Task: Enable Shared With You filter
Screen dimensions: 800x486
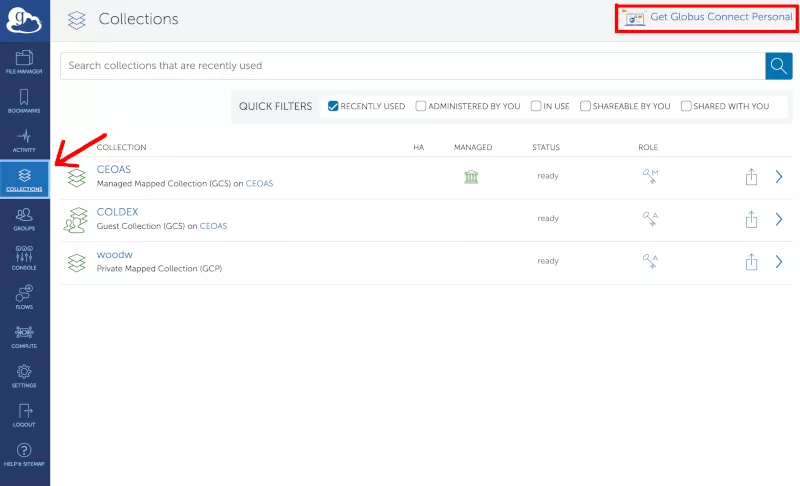Action: click(x=686, y=106)
